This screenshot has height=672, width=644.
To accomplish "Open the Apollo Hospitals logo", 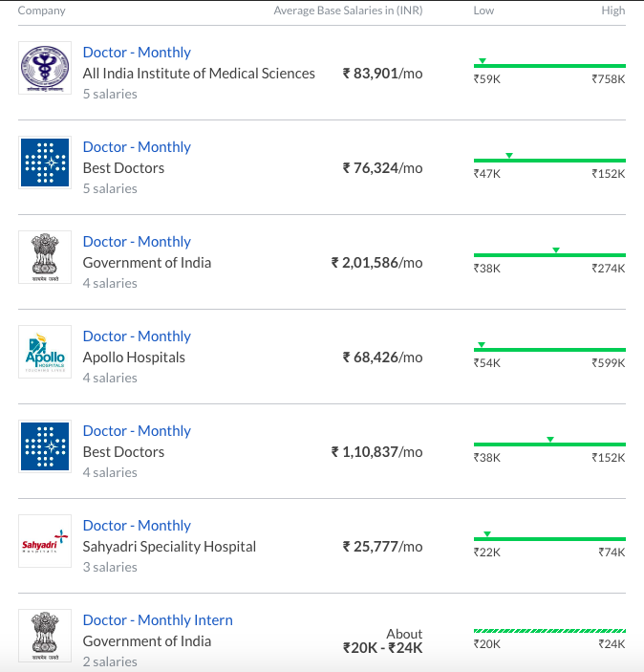I will 45,352.
